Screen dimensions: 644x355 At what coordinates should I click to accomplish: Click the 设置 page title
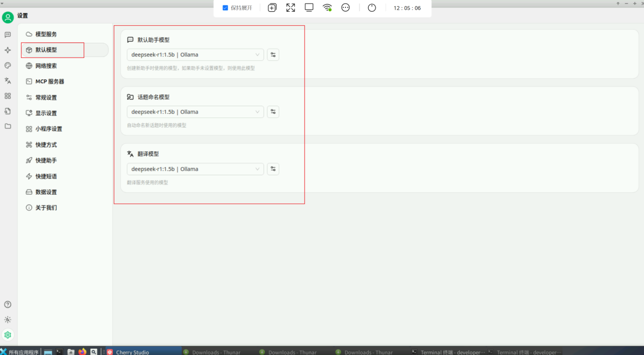pos(23,16)
